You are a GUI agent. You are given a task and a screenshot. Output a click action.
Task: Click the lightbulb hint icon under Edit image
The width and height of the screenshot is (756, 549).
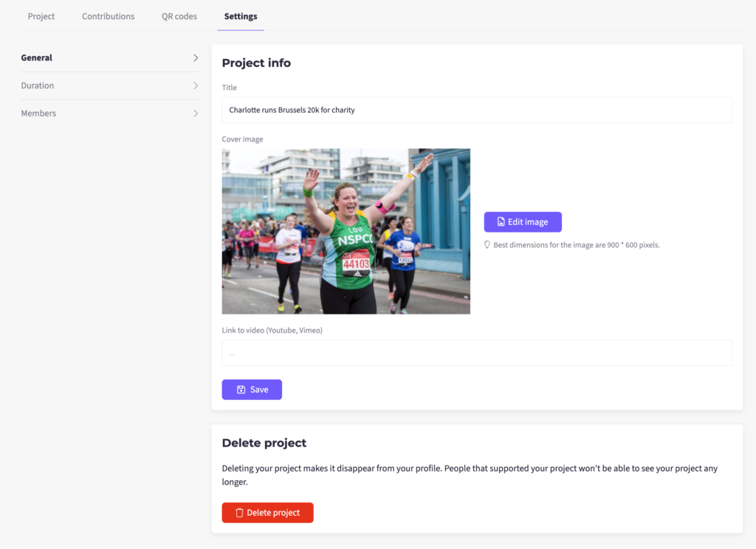tap(487, 244)
